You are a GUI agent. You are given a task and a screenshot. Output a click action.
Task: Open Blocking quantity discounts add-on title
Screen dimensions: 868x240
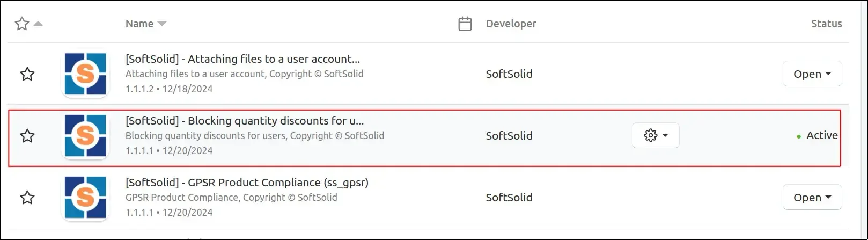pos(244,120)
